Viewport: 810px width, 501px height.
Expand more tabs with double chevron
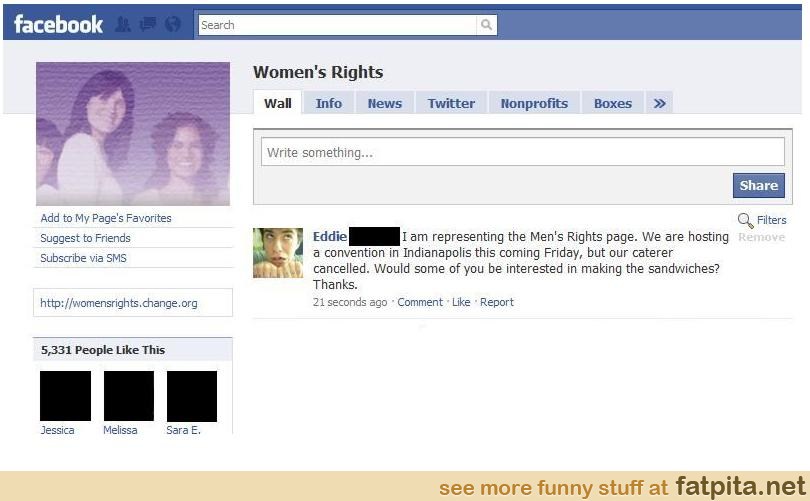point(659,103)
